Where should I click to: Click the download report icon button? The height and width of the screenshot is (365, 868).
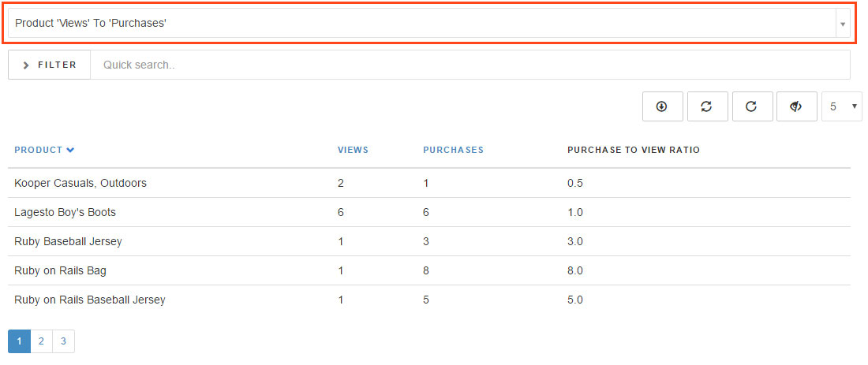(x=663, y=106)
